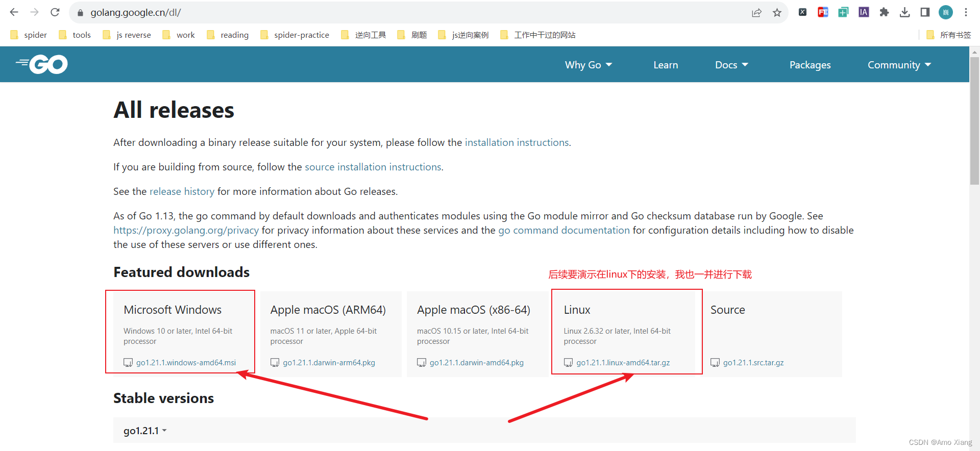This screenshot has height=451, width=980.
Task: Download go1.21.1.src.tar.gz
Action: (x=753, y=363)
